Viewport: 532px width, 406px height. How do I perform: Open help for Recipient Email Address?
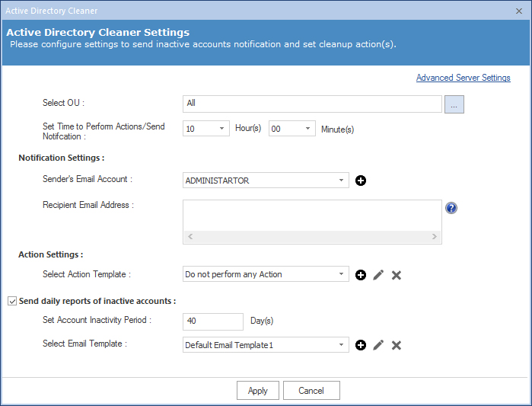point(451,208)
